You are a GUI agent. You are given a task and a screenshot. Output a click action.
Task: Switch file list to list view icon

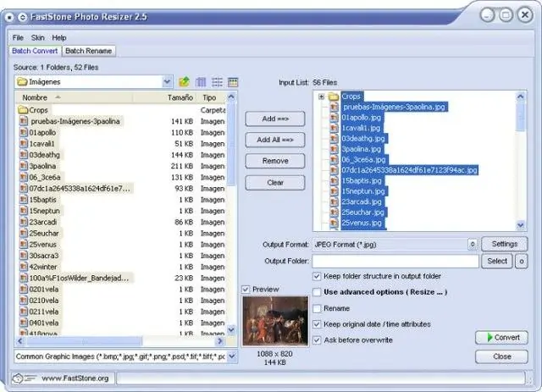(x=217, y=82)
